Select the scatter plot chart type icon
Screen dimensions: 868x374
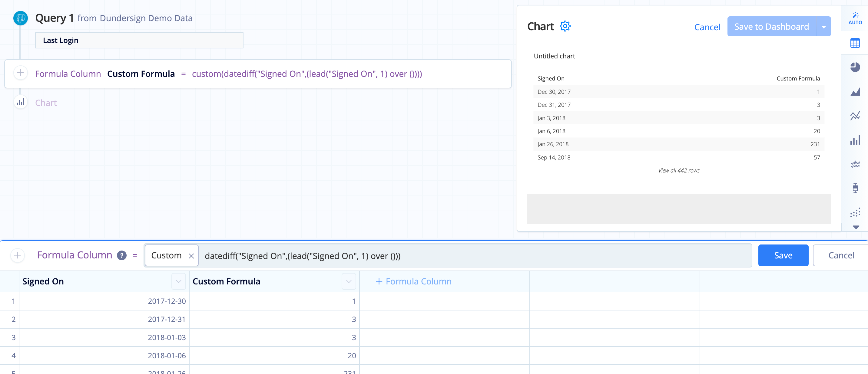855,212
